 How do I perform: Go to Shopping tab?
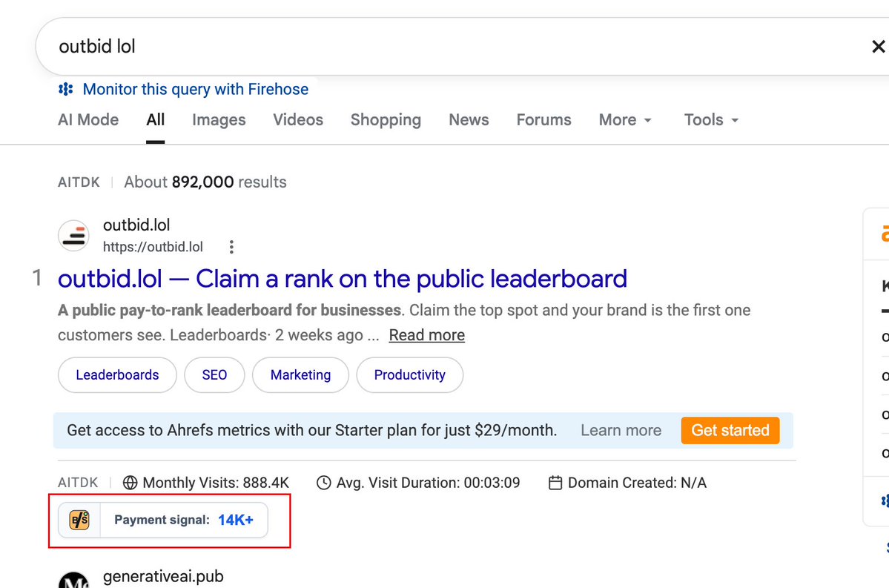386,119
